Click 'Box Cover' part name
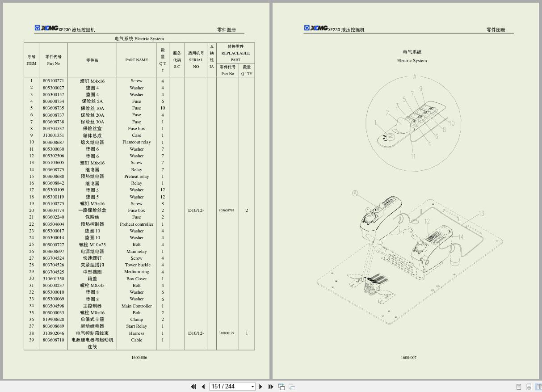542x392 pixels. point(136,279)
